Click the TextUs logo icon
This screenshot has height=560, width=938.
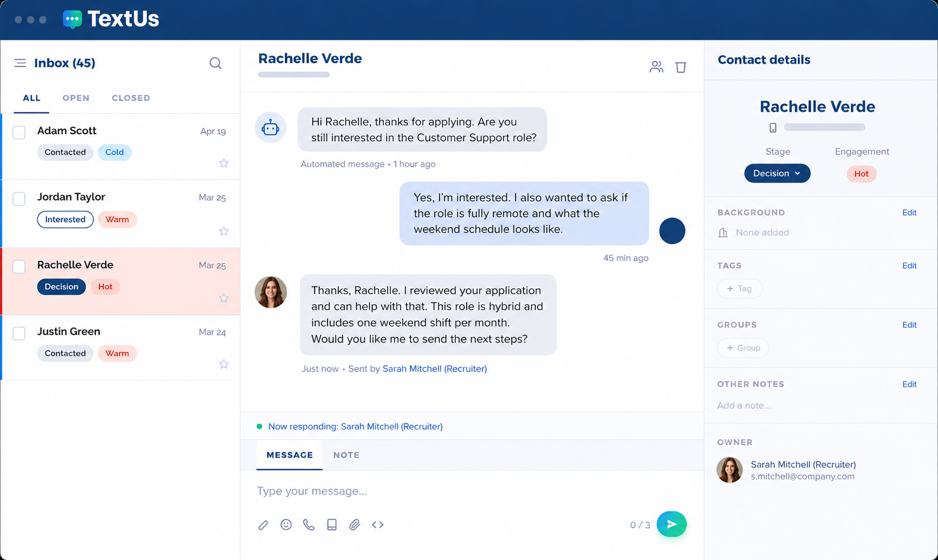pyautogui.click(x=72, y=19)
